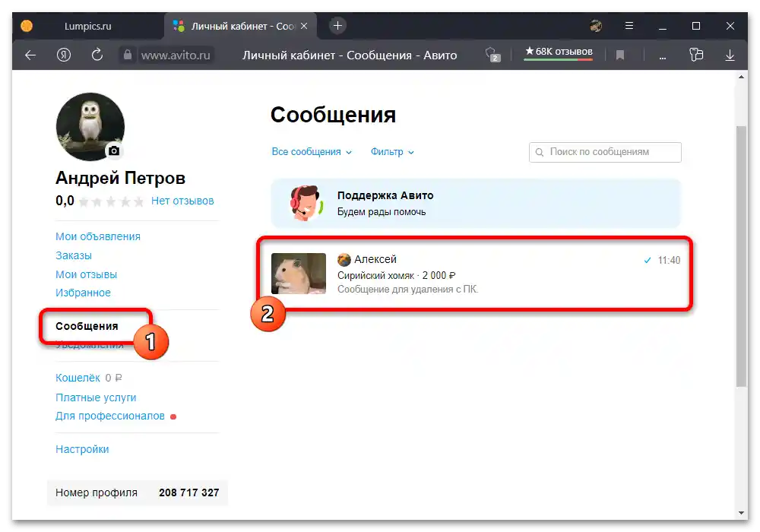The height and width of the screenshot is (532, 760).
Task: Click Сообщение для удаления с ПК text
Action: coord(407,290)
